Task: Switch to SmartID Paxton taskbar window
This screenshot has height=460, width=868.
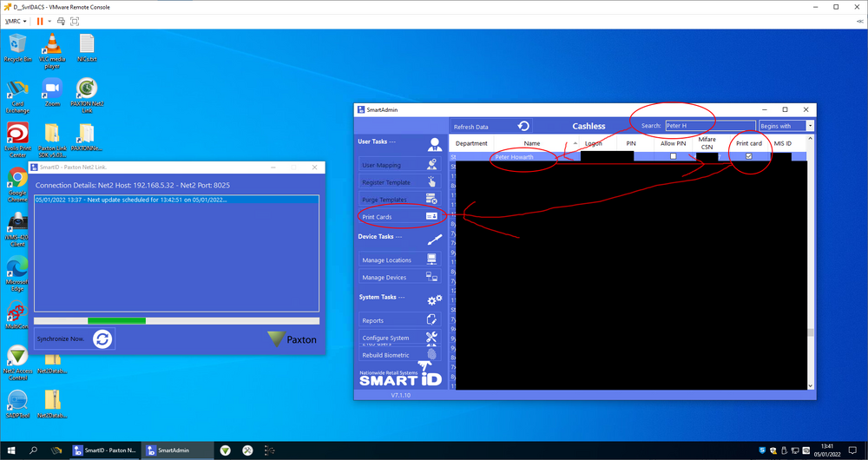Action: 105,450
